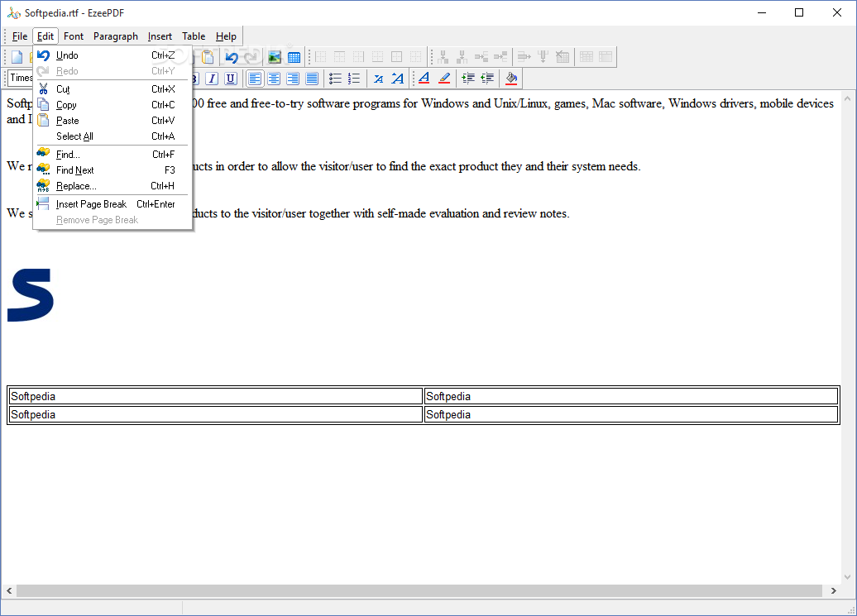This screenshot has height=616, width=857.
Task: Choose Replace... from the Edit menu
Action: click(113, 186)
